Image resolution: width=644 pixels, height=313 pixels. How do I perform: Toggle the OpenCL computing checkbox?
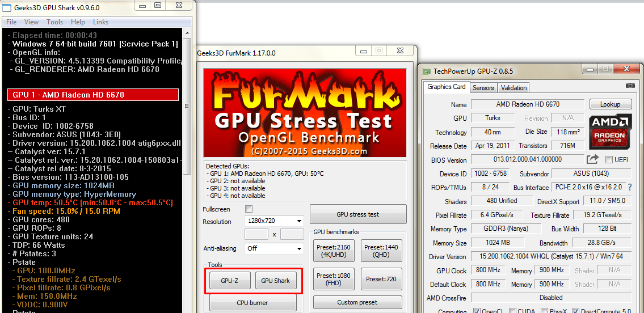click(x=477, y=311)
